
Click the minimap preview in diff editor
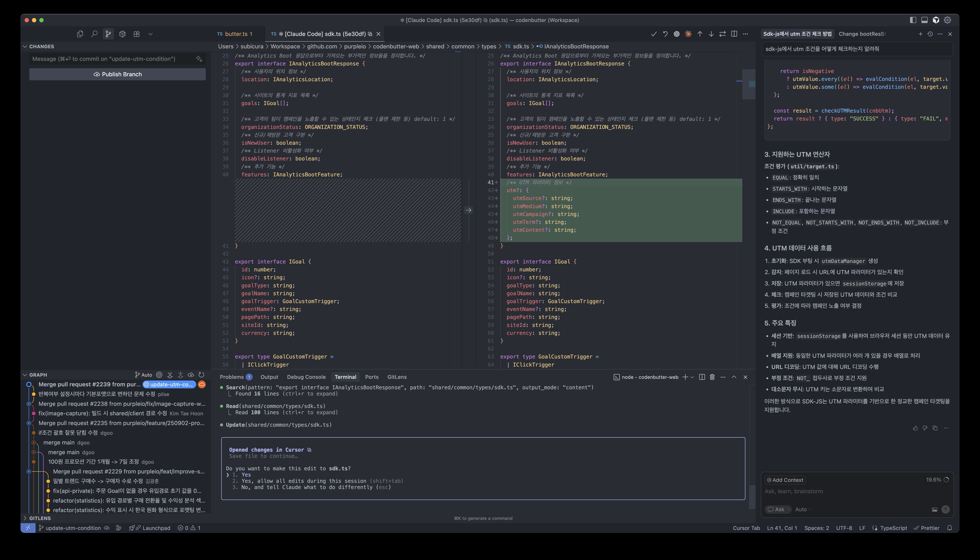click(749, 84)
